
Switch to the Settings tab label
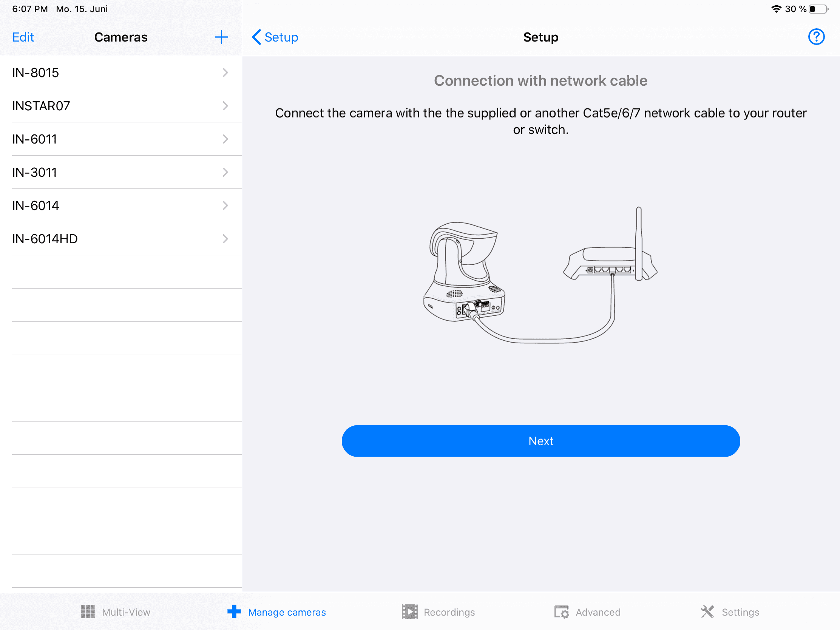click(740, 612)
